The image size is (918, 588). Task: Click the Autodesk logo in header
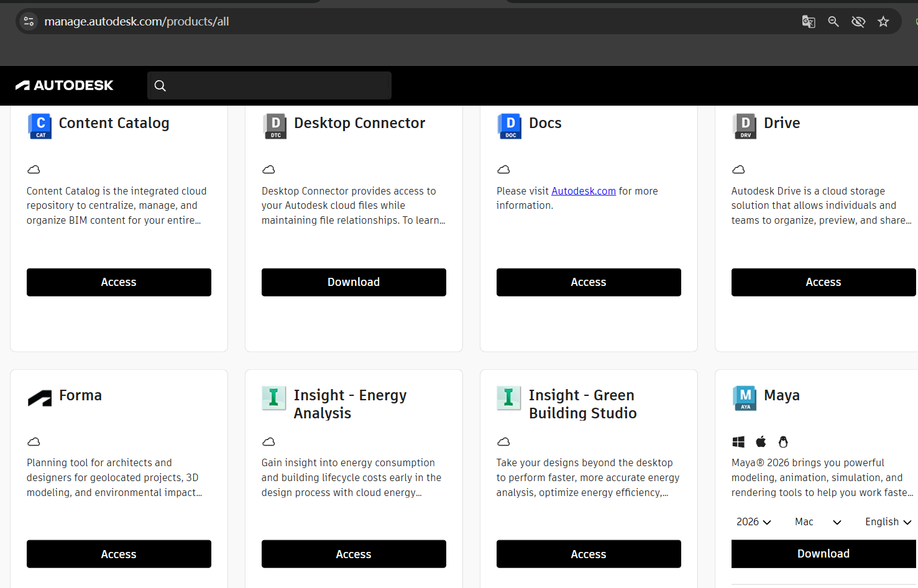point(65,85)
